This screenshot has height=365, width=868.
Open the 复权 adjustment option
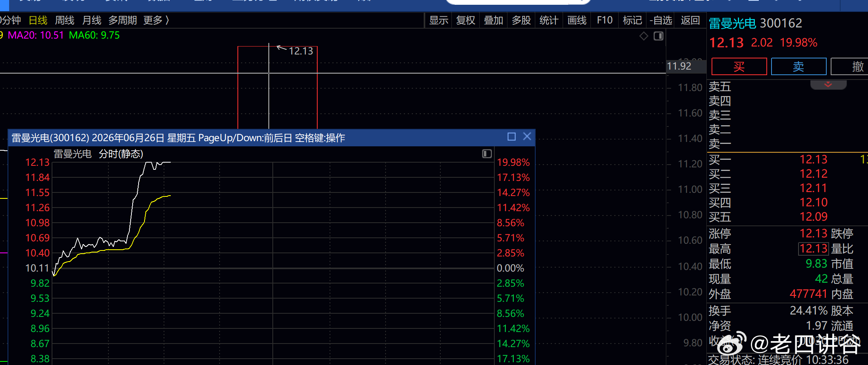pyautogui.click(x=466, y=20)
